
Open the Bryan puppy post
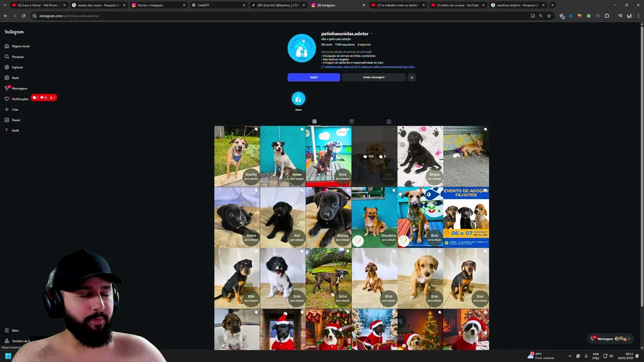(420, 156)
